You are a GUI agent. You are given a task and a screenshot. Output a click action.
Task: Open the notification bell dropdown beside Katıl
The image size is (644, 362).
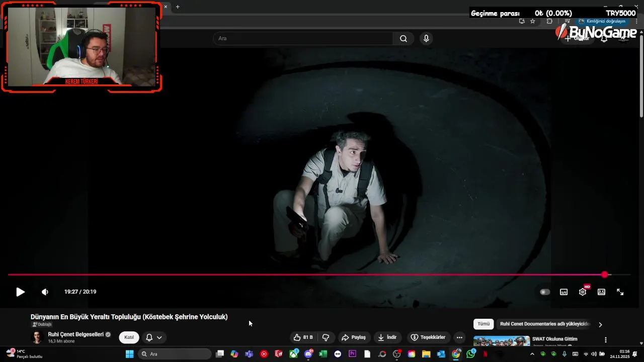(154, 337)
